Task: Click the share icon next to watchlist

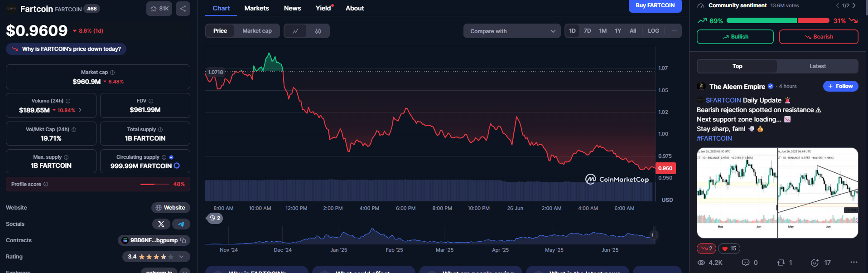Action: tap(183, 9)
